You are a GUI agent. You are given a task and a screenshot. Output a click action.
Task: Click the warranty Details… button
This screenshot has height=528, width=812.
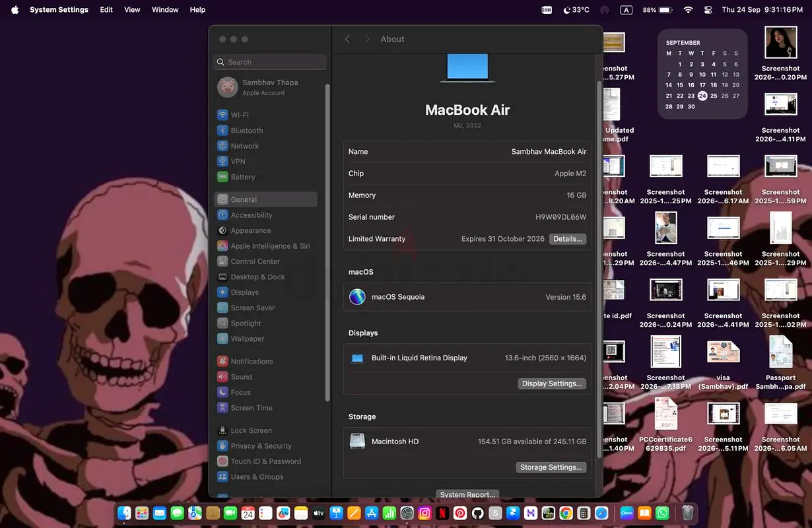point(568,239)
